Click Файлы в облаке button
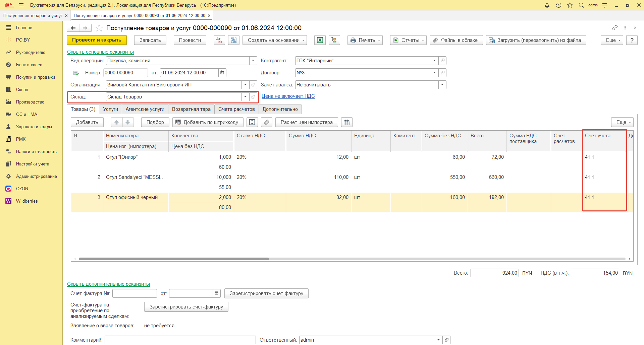Image resolution: width=644 pixels, height=345 pixels. click(x=456, y=40)
